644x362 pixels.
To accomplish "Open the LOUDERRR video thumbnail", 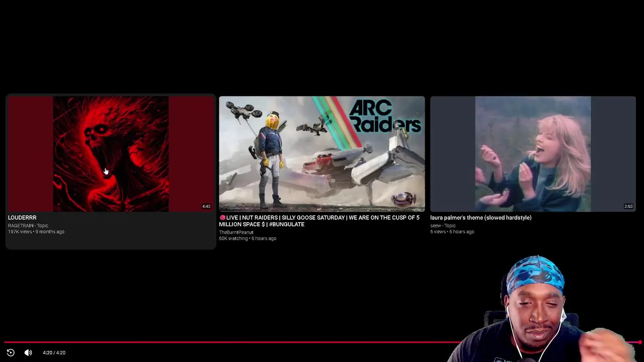I will click(x=111, y=154).
